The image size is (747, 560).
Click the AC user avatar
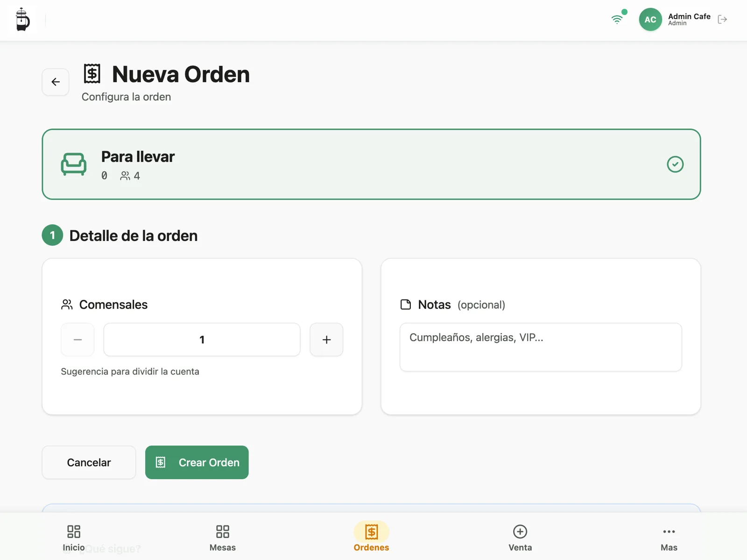click(650, 20)
